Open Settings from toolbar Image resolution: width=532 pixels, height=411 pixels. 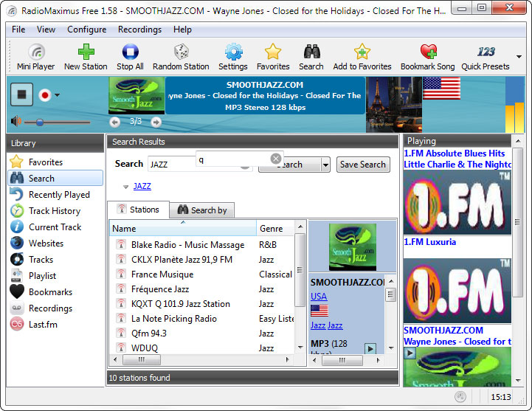pos(233,57)
